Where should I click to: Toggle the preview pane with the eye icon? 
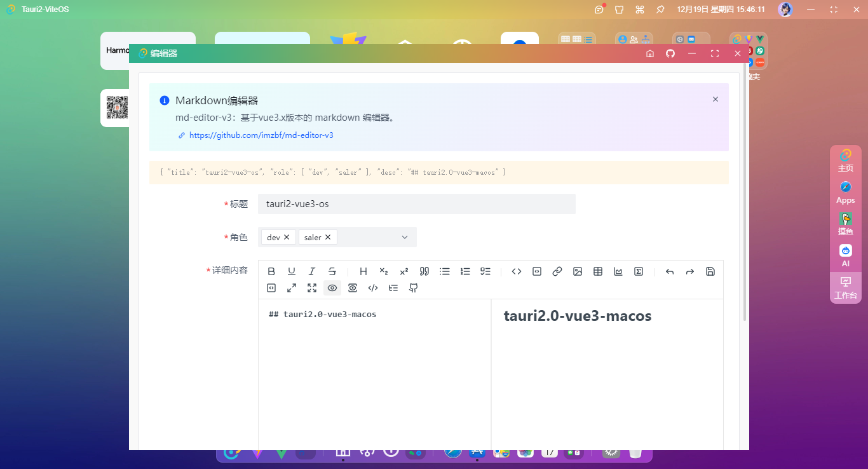click(x=332, y=288)
